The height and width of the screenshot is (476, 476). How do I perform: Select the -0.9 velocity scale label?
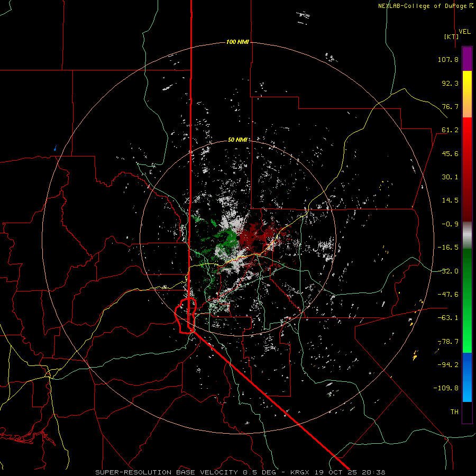[450, 224]
